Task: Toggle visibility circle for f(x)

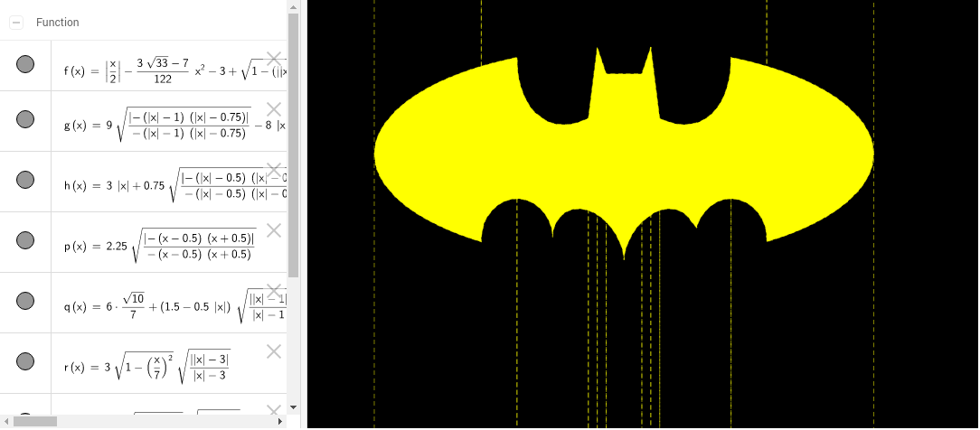Action: click(25, 64)
